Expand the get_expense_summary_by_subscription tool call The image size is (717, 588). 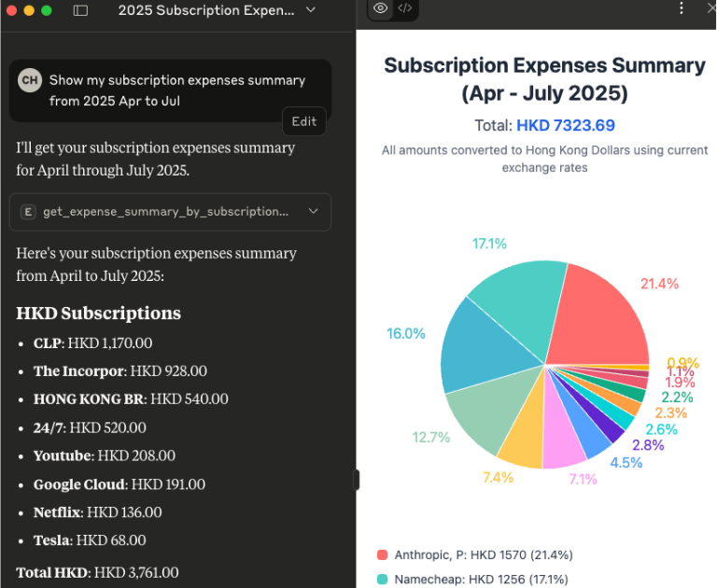(313, 212)
